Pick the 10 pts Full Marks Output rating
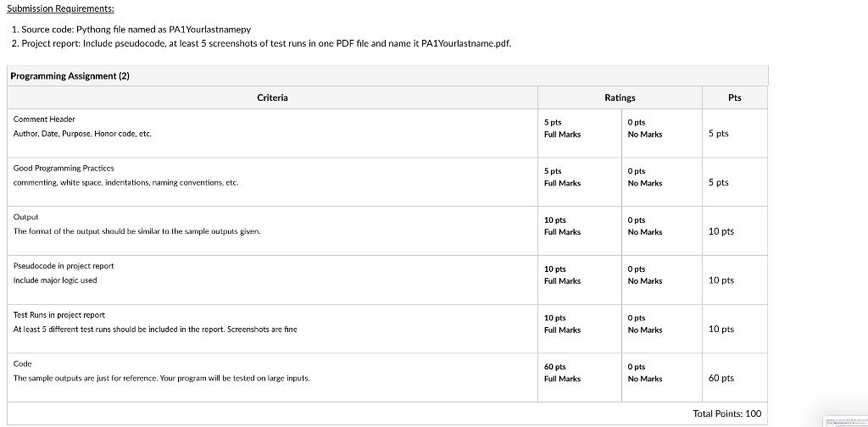868x427 pixels. click(x=562, y=225)
